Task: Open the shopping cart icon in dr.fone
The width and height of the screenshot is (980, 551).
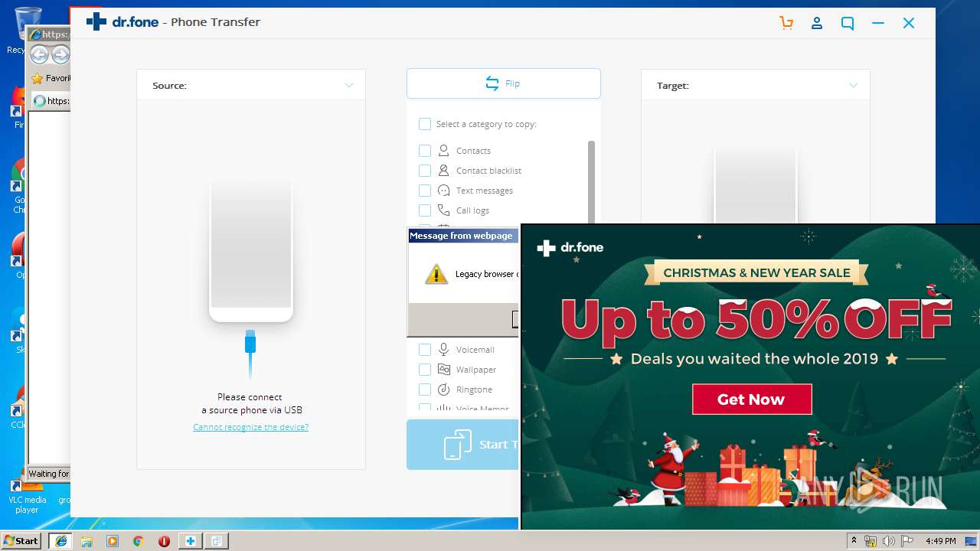Action: pos(786,23)
